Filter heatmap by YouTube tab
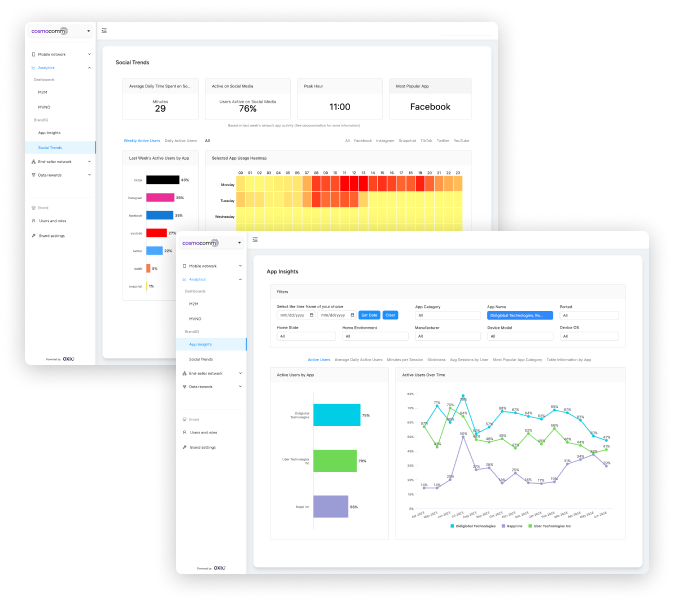This screenshot has height=604, width=674. (x=462, y=141)
